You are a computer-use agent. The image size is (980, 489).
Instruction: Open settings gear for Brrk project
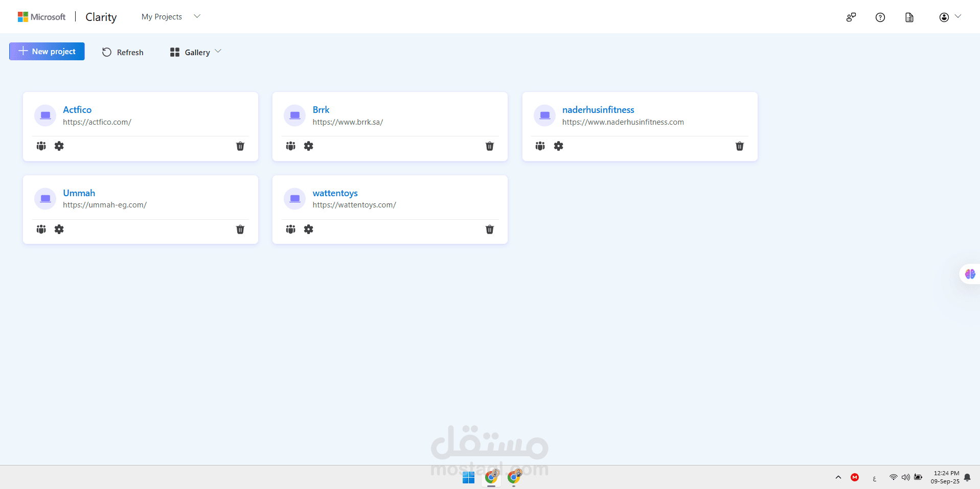[309, 146]
